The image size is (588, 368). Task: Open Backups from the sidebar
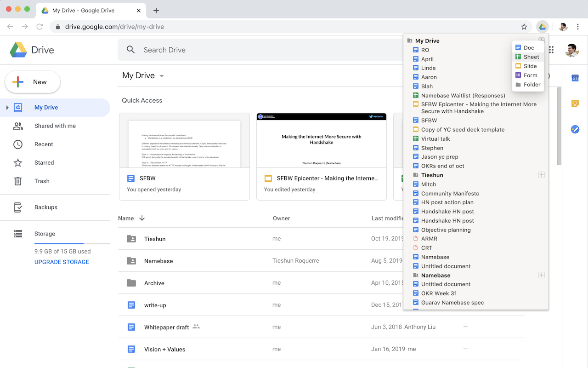[45, 207]
